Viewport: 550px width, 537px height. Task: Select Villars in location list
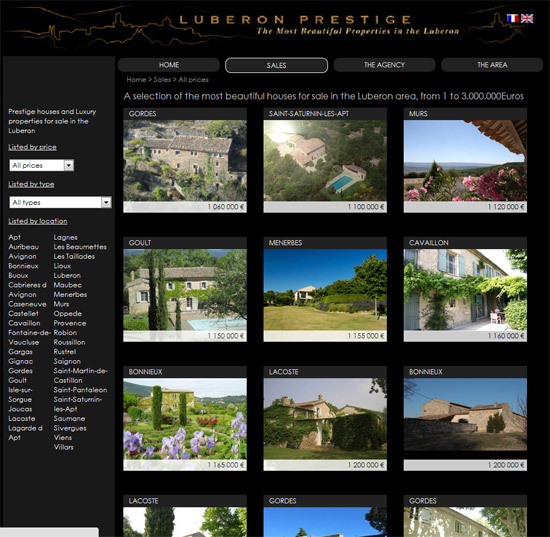click(x=63, y=447)
